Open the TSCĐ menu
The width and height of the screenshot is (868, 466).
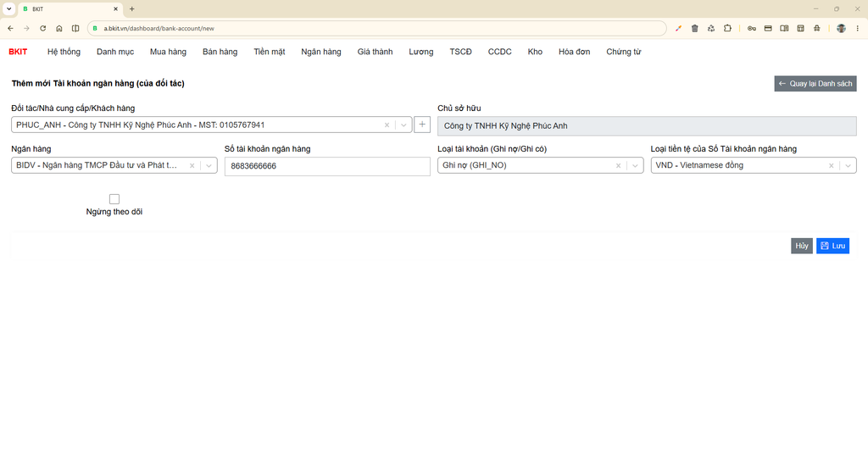[460, 52]
